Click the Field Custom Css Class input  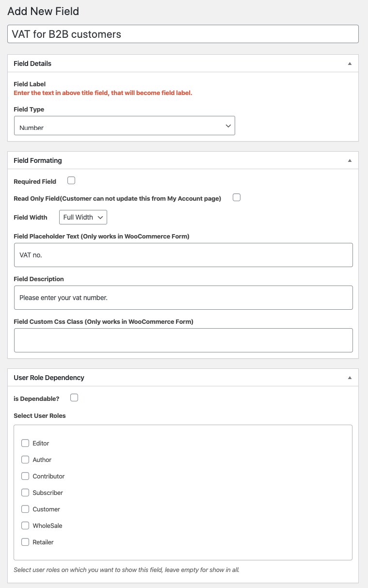pos(183,340)
